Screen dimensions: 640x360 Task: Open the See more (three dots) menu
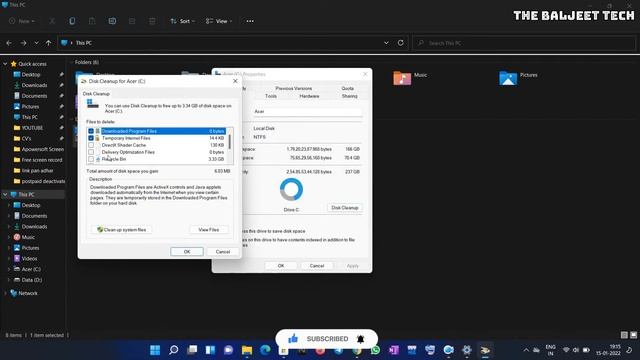coord(250,21)
